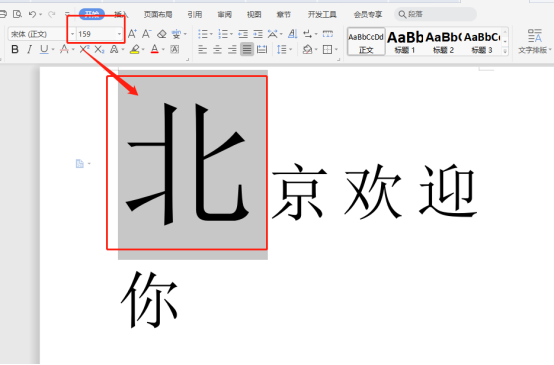Image resolution: width=554 pixels, height=365 pixels.
Task: Click the paragraph layout icon in the margin
Action: pos(80,164)
